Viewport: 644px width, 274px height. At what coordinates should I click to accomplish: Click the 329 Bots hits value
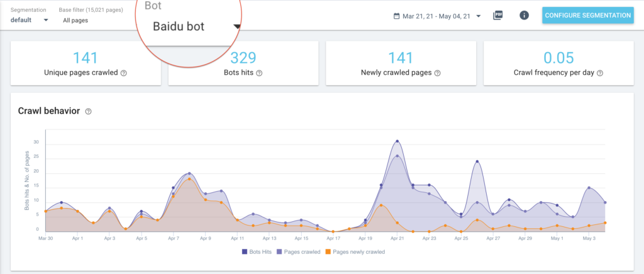[243, 58]
